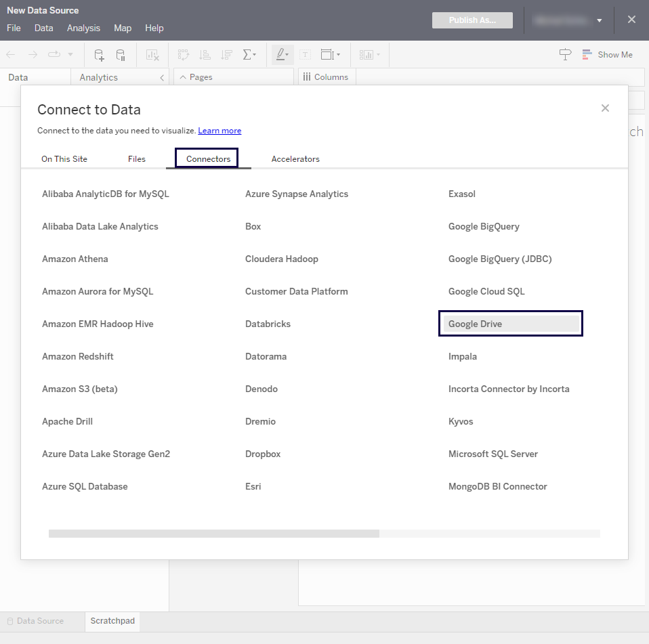Open the Analysis menu
Image resolution: width=649 pixels, height=644 pixels.
pyautogui.click(x=83, y=28)
